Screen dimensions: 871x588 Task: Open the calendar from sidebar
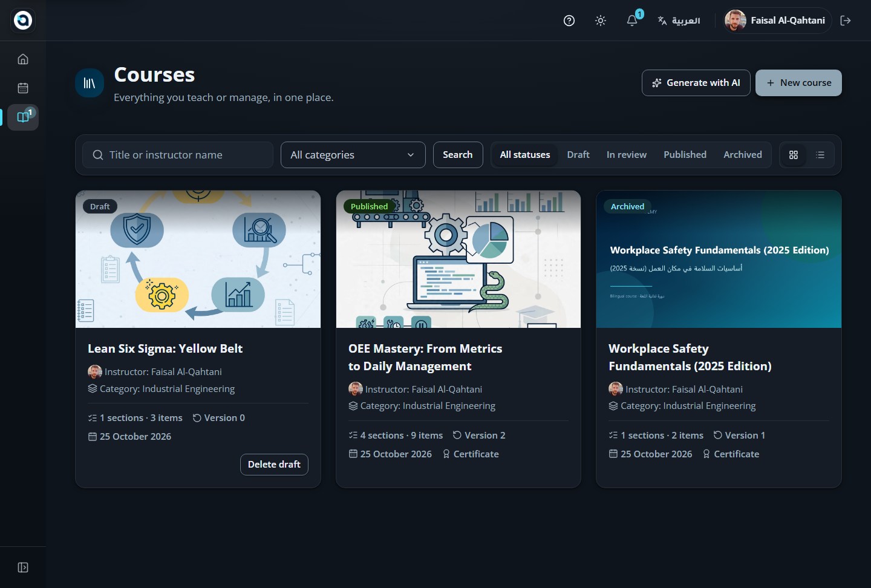pos(23,88)
